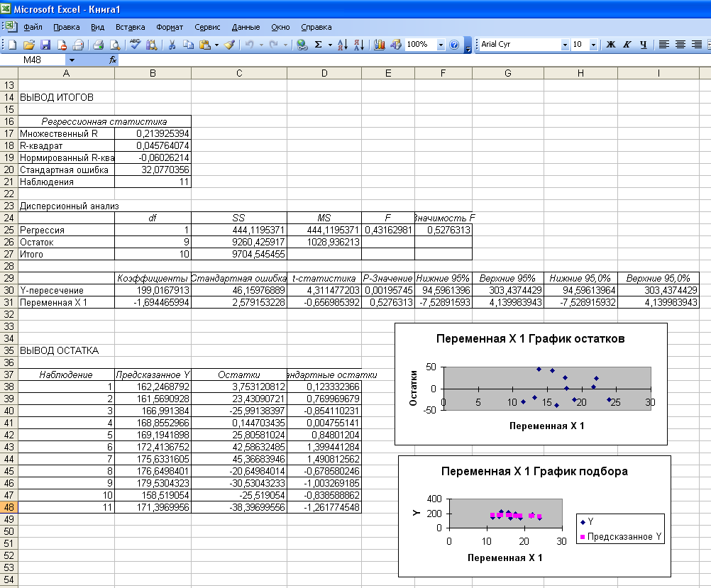Toggle italic formatting (К)
The width and height of the screenshot is (711, 588).
(627, 45)
